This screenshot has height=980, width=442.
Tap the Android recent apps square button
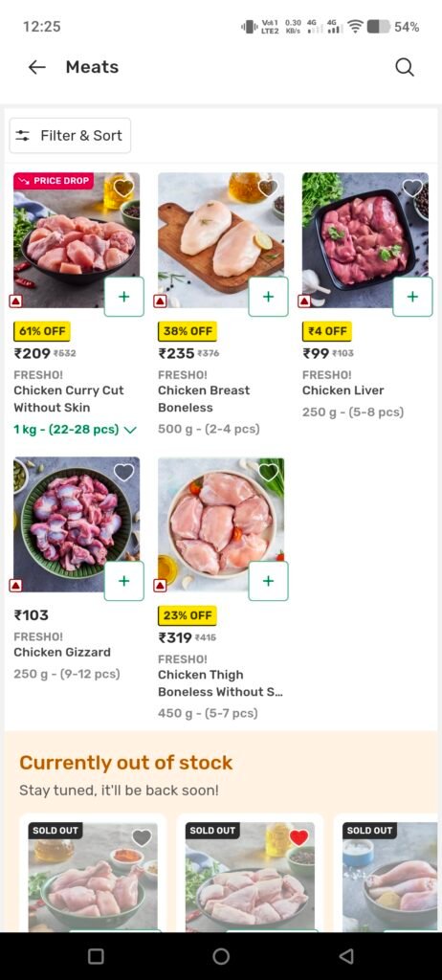[96, 956]
